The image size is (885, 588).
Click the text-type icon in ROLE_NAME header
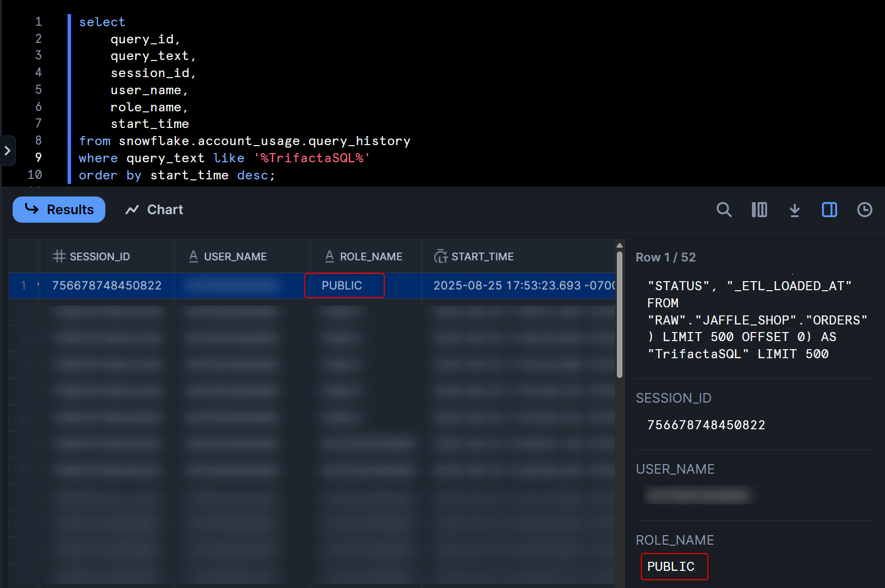point(330,256)
